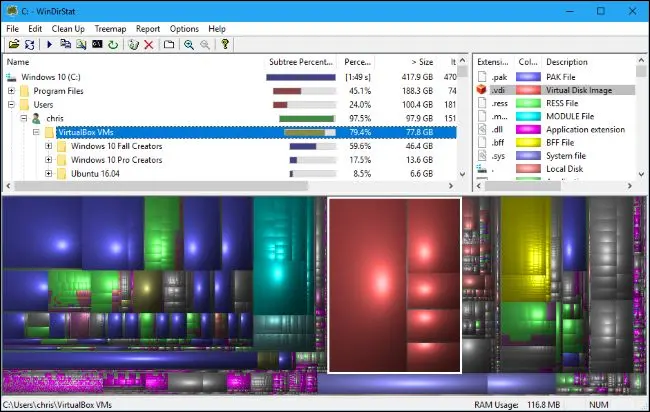Screen dimensions: 650x412
Task: Click the Copy Path toolbar icon
Action: [65, 44]
